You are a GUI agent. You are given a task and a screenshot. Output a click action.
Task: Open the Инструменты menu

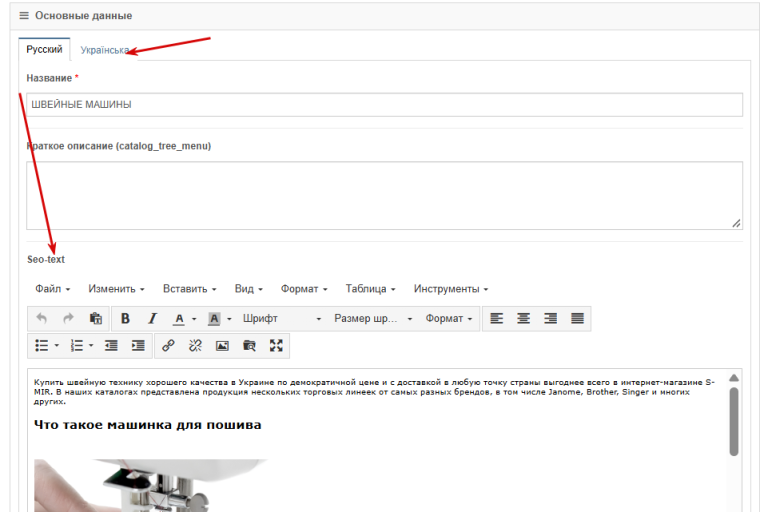coord(451,289)
